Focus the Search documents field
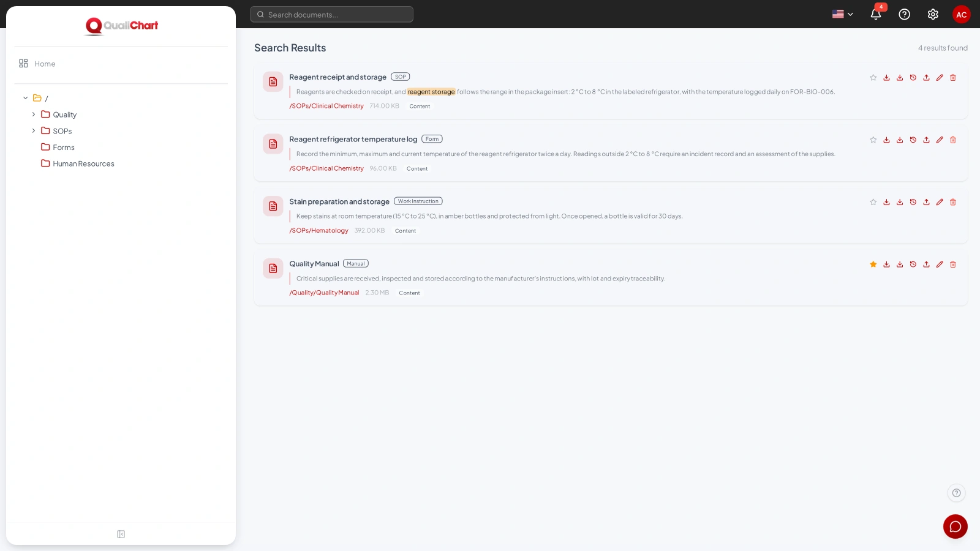This screenshot has width=980, height=551. click(331, 15)
